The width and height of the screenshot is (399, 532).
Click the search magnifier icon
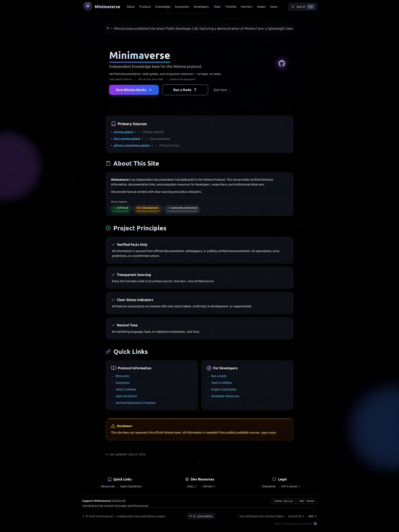293,7
